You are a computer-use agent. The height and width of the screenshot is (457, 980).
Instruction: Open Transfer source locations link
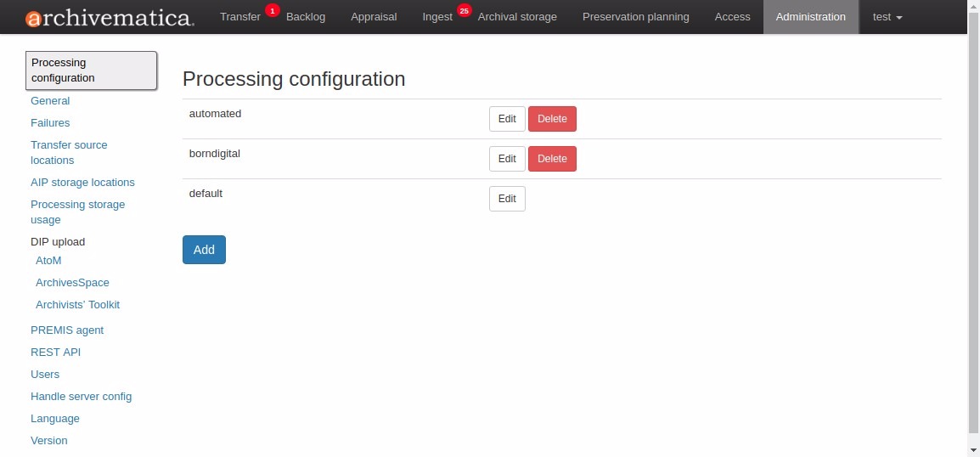pyautogui.click(x=69, y=153)
